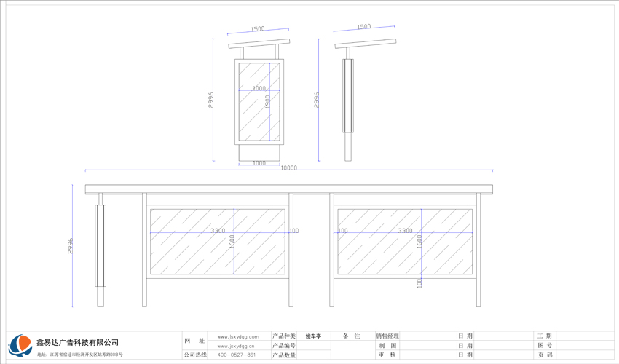Open the www.jsxydgg.cn website link

pyautogui.click(x=236, y=346)
